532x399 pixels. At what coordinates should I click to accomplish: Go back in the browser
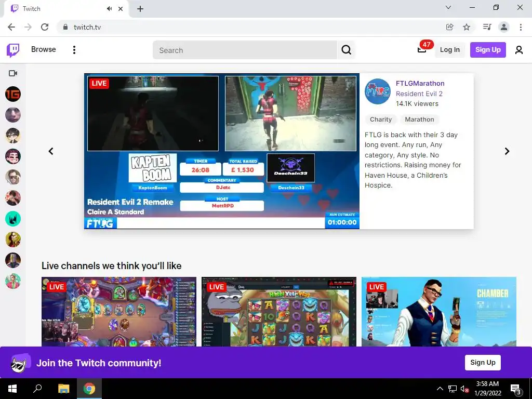coord(11,27)
